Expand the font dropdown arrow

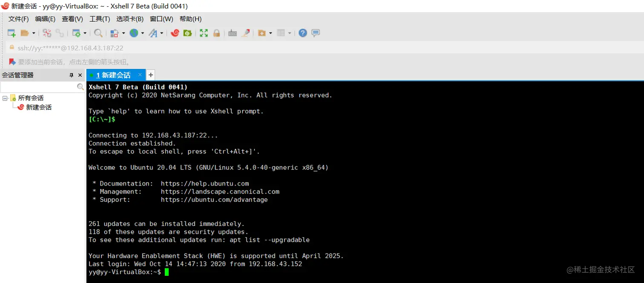point(162,33)
